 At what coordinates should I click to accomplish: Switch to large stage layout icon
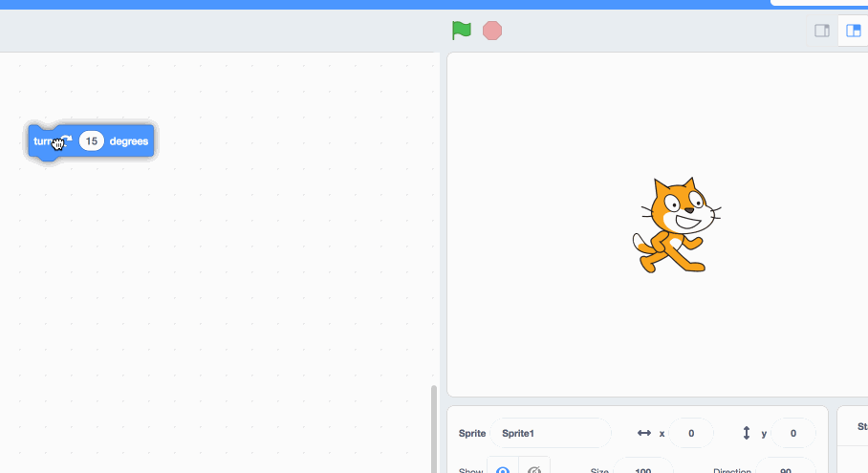[854, 31]
